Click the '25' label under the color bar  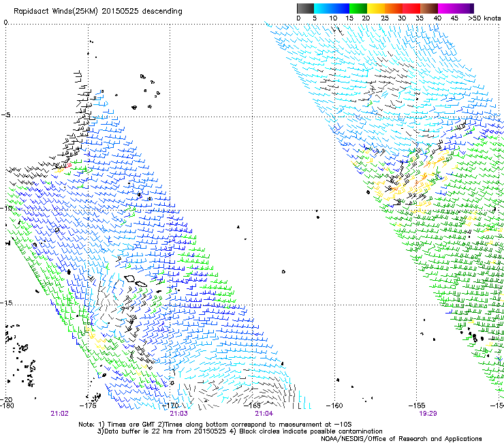coord(385,18)
